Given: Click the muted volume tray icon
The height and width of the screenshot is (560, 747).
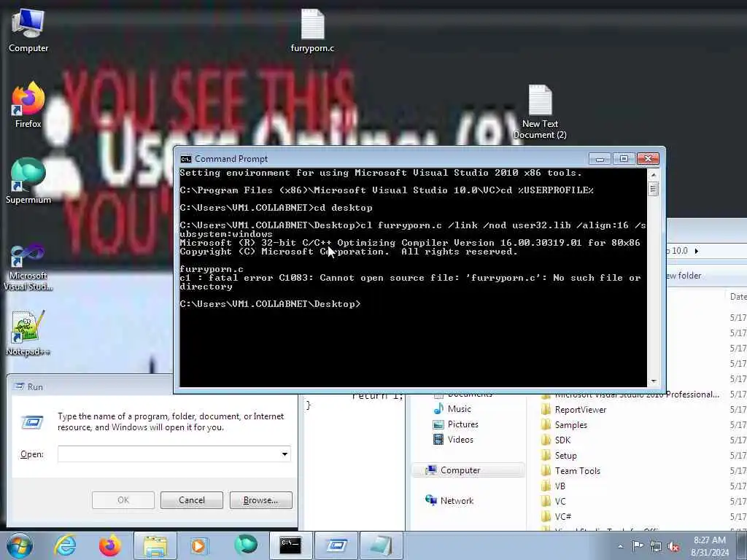Looking at the screenshot, I should (673, 546).
